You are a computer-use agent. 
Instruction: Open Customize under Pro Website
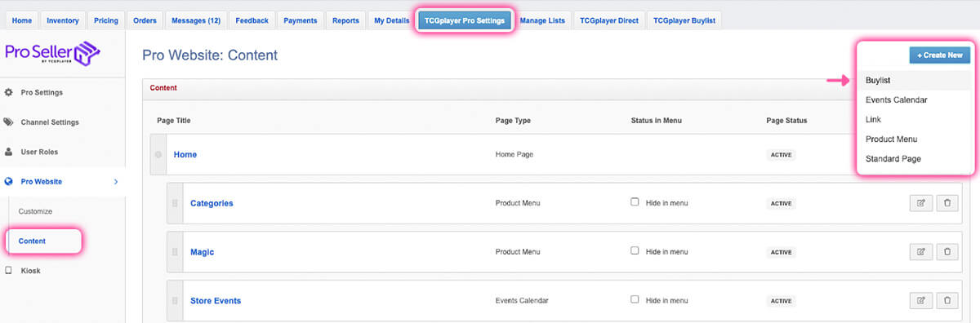tap(36, 211)
